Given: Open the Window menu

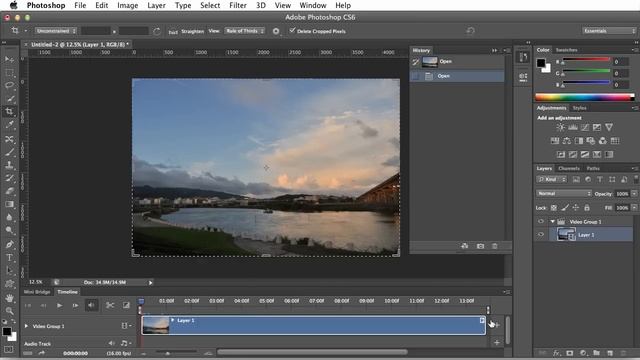Looking at the screenshot, I should (x=313, y=5).
